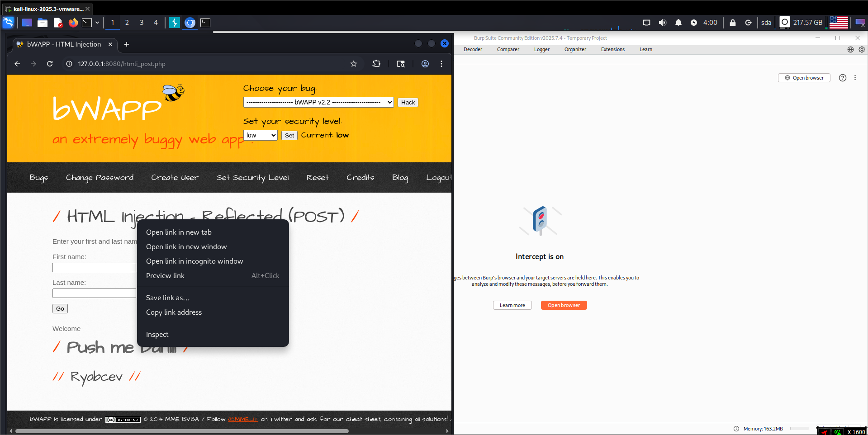Open Burp Suite settings gear
Screen dimensions: 868x435
862,50
